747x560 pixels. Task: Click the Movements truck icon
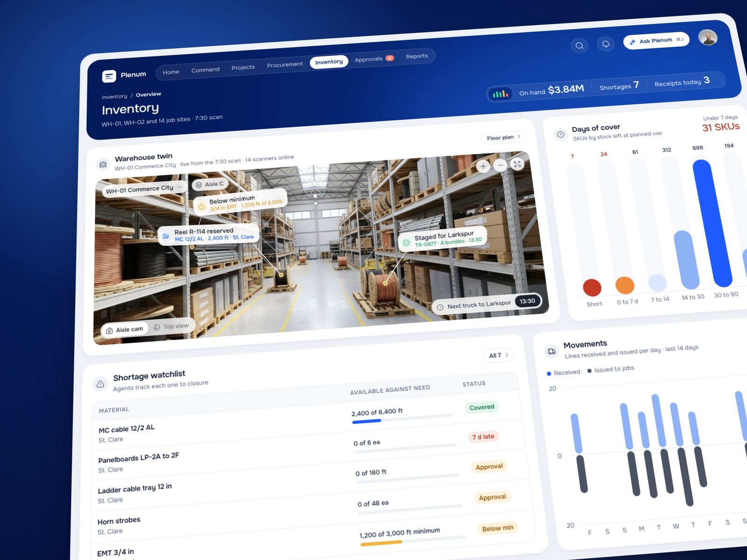(551, 351)
